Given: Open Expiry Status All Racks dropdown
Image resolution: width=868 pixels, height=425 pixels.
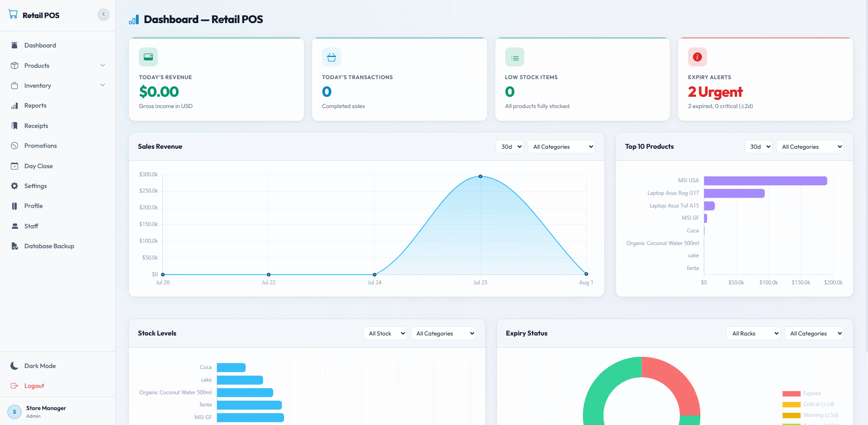Looking at the screenshot, I should (x=754, y=333).
